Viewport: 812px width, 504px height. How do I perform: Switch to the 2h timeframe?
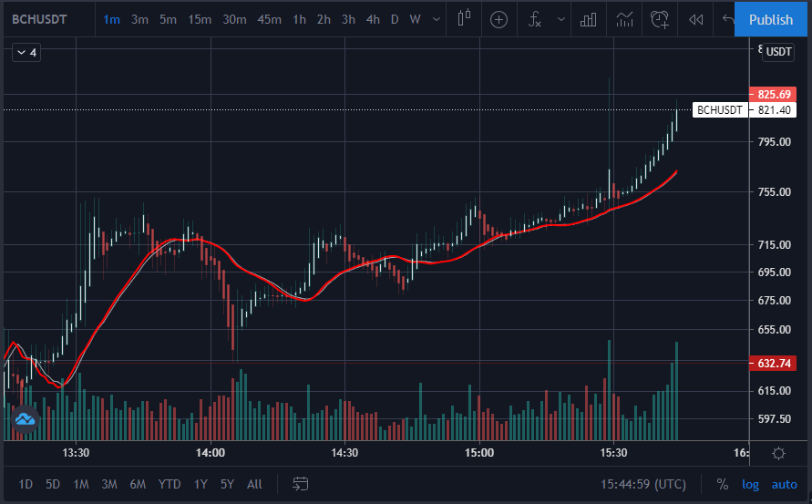[324, 20]
